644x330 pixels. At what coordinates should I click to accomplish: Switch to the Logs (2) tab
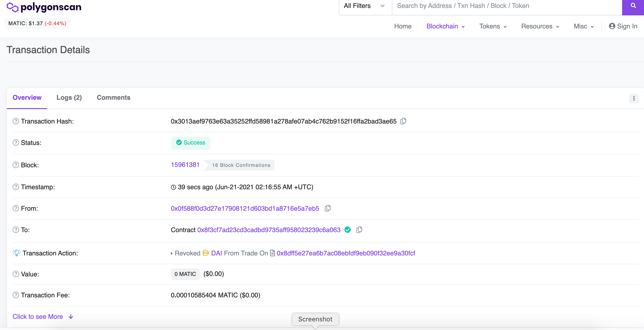click(x=69, y=97)
